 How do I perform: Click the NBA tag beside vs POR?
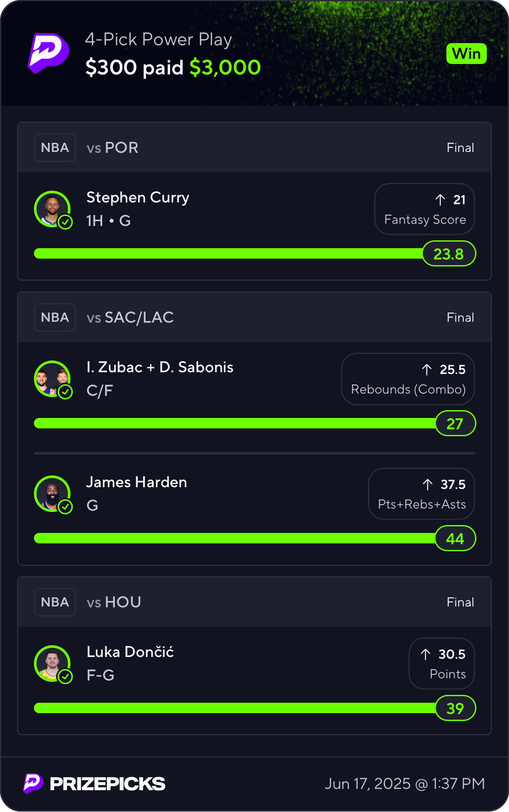tap(55, 148)
